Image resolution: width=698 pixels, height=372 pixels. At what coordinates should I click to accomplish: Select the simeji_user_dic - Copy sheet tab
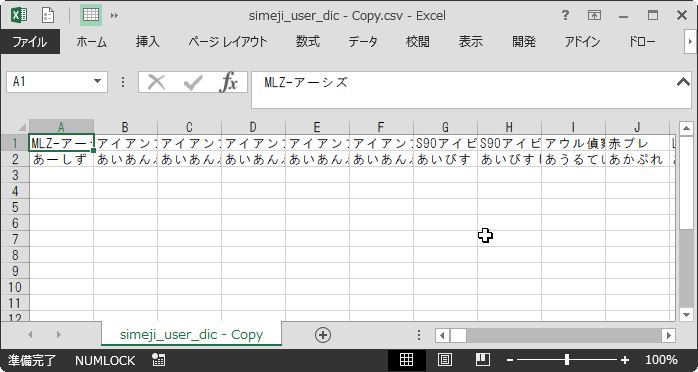(x=191, y=334)
